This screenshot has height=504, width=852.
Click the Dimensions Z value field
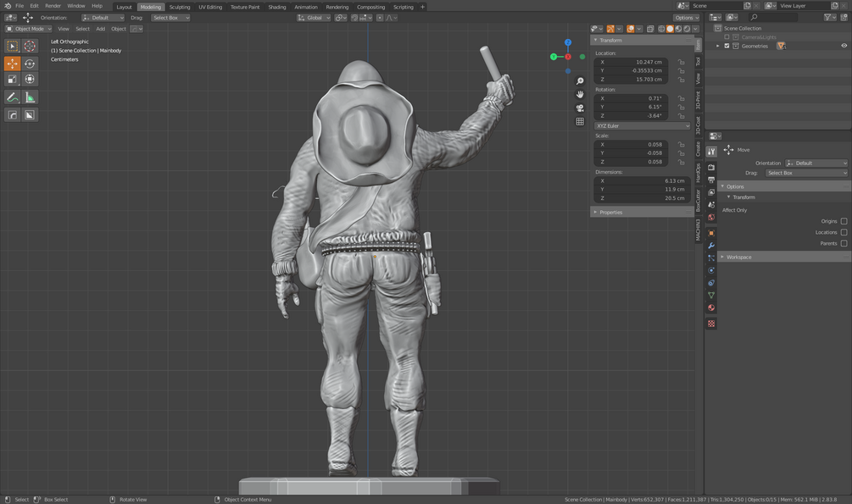(x=643, y=198)
